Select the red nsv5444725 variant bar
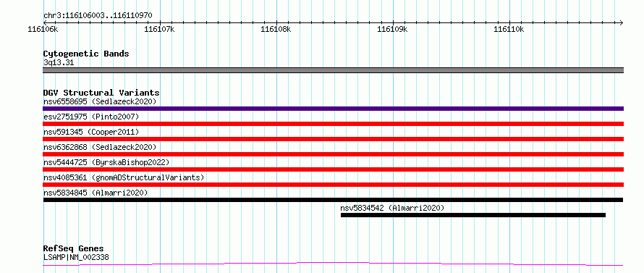This screenshot has height=273, width=644. coord(333,169)
